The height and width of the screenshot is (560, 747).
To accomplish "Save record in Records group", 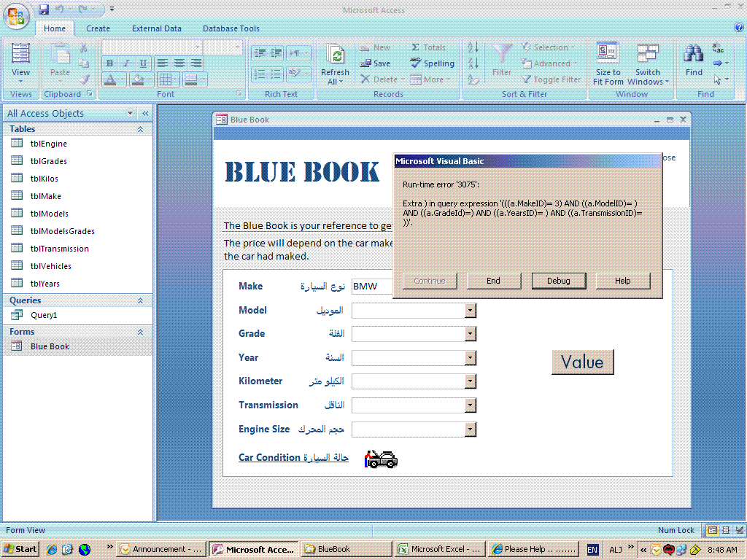I will click(376, 63).
